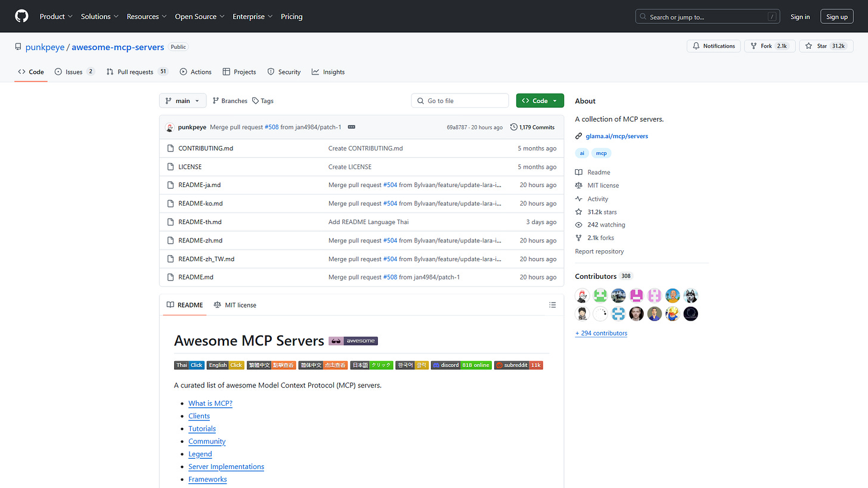The width and height of the screenshot is (868, 488).
Task: Open the Branches link
Action: point(230,101)
